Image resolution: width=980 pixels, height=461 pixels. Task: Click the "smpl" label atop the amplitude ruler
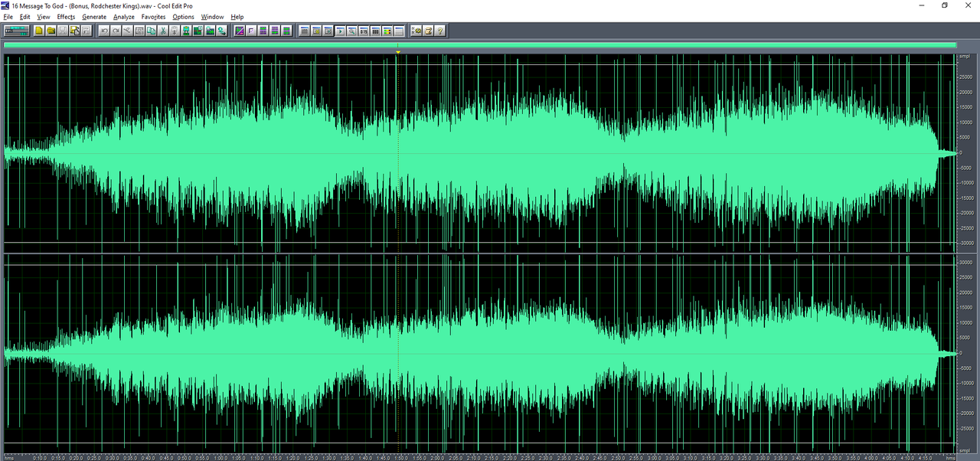[x=964, y=56]
